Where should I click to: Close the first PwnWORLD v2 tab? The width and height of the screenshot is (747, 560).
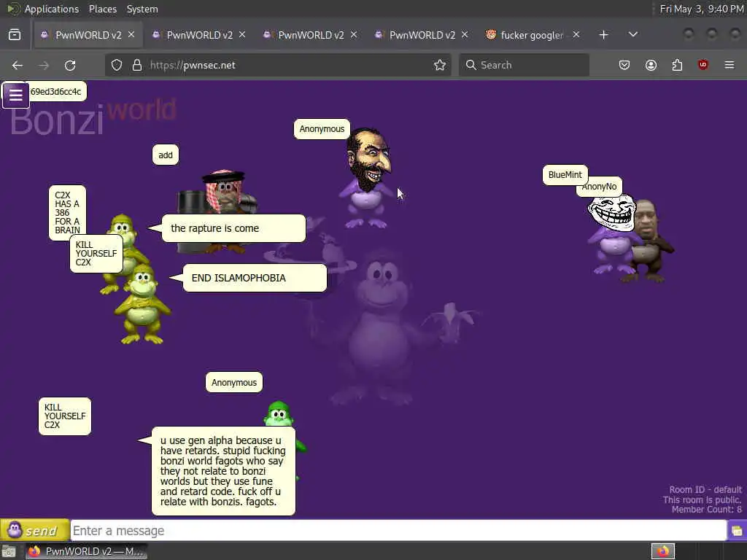click(x=131, y=35)
